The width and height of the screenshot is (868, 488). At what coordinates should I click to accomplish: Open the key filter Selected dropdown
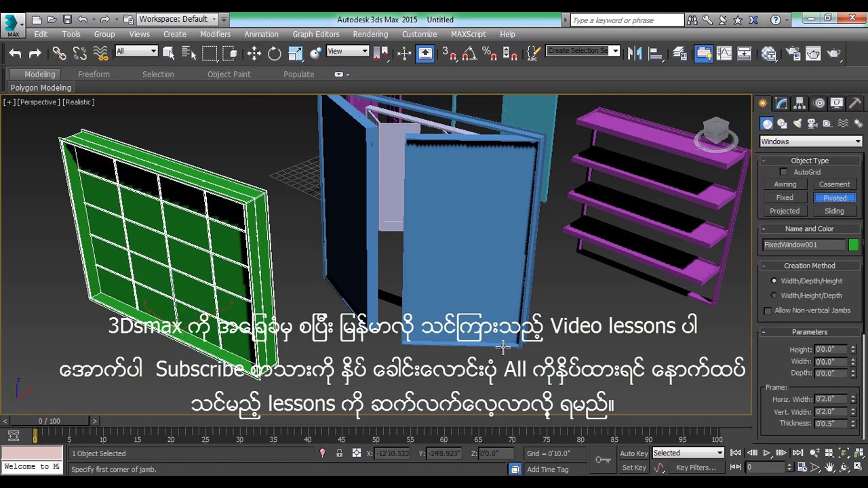688,453
